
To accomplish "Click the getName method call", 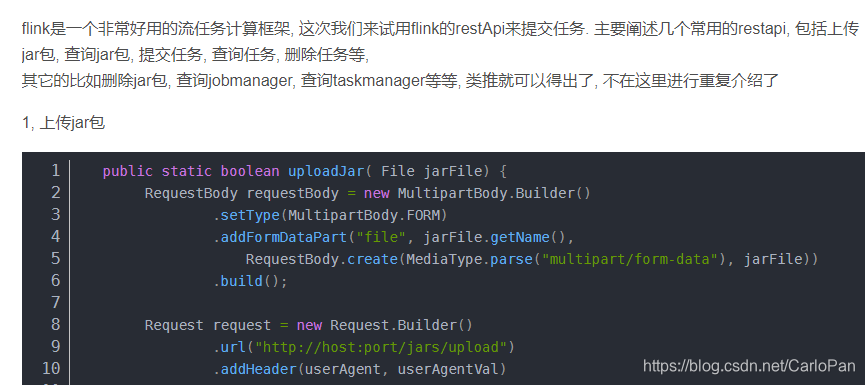I will coord(520,237).
